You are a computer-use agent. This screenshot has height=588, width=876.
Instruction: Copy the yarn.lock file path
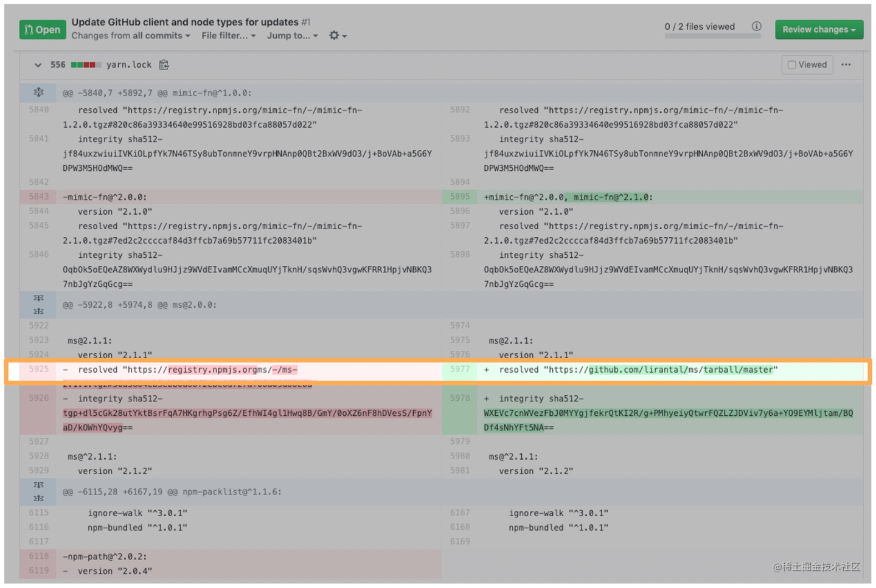click(x=164, y=64)
